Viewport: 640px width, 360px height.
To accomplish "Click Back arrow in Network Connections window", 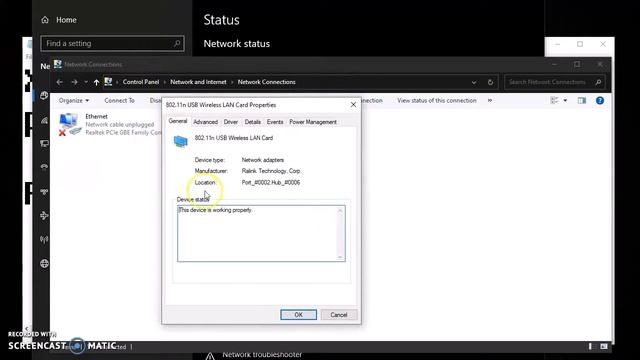I will (60, 82).
